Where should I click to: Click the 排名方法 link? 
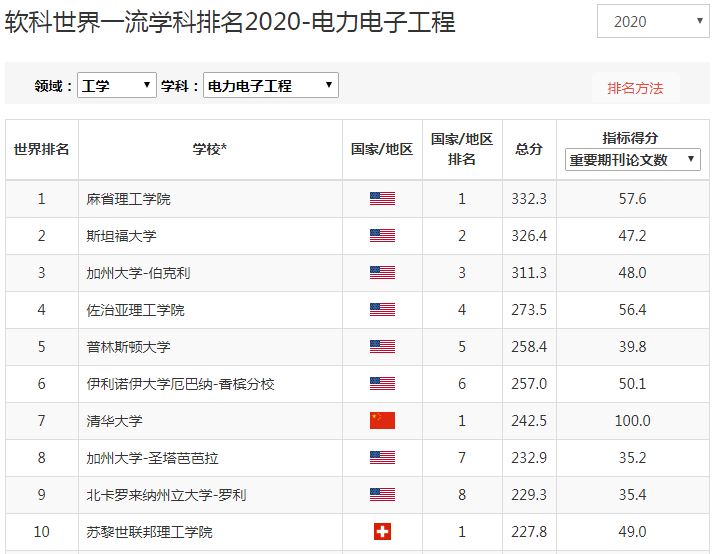point(635,88)
